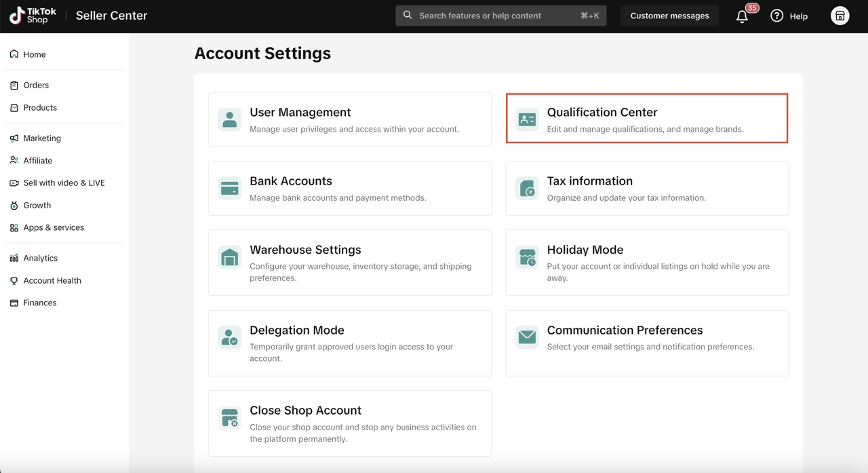The height and width of the screenshot is (473, 868).
Task: Open Products in the sidebar
Action: click(x=40, y=107)
